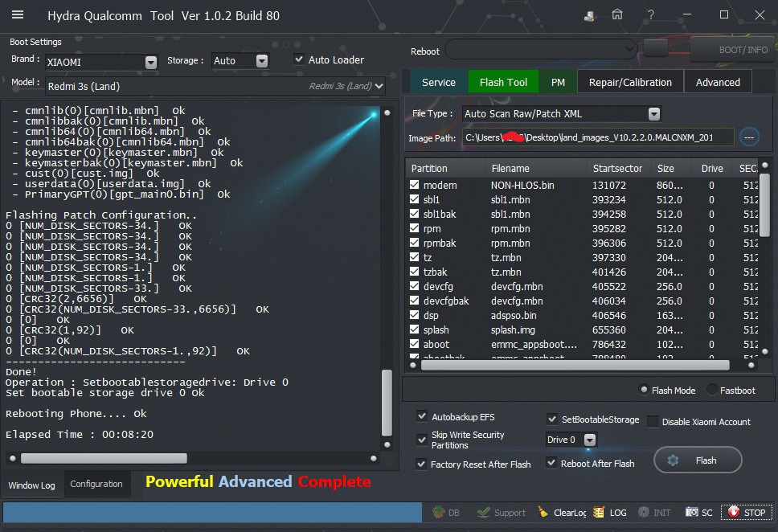The image size is (778, 532).
Task: Open the File Type dropdown
Action: point(562,113)
